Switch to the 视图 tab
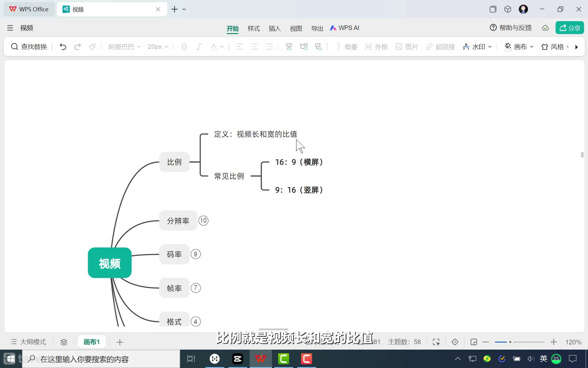This screenshot has width=588, height=368. [x=296, y=29]
